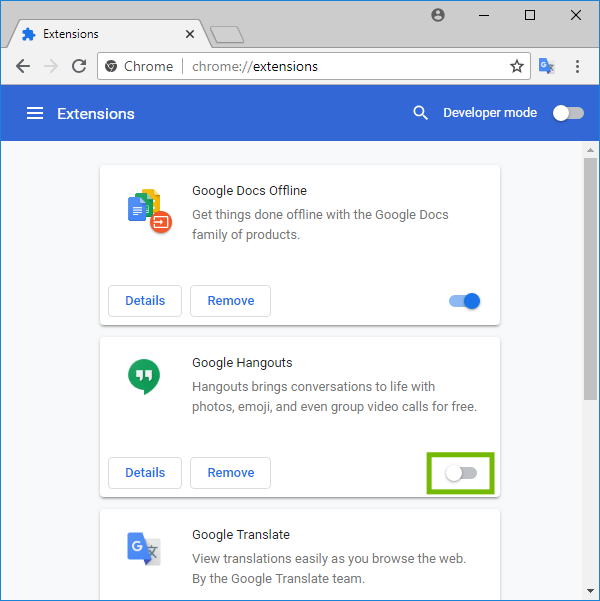Click the Google Translate title text
This screenshot has height=601, width=600.
pyautogui.click(x=241, y=534)
